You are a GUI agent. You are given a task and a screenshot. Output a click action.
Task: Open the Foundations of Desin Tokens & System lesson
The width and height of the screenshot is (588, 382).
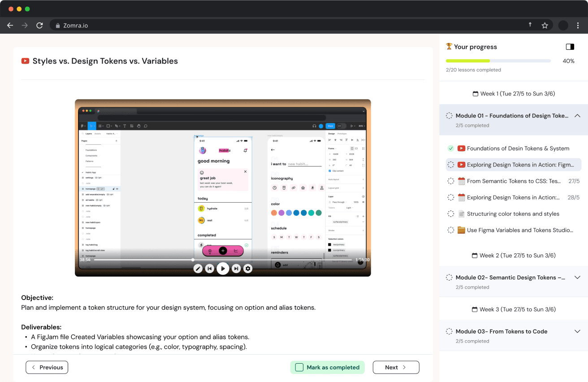click(x=518, y=148)
